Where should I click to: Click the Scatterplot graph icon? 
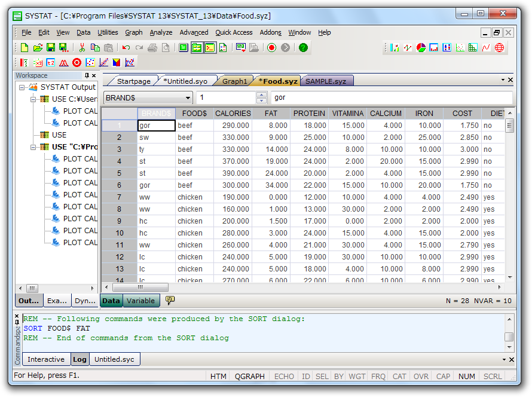tap(460, 47)
